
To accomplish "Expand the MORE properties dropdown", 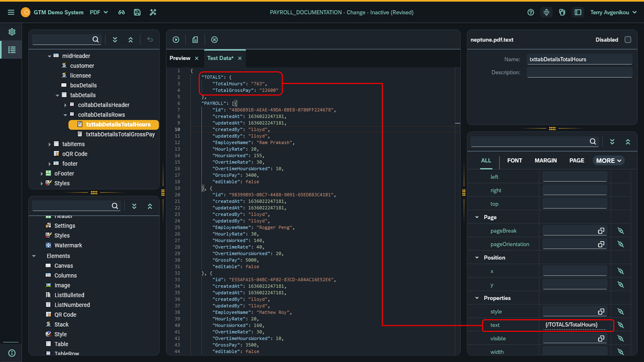I will (609, 160).
